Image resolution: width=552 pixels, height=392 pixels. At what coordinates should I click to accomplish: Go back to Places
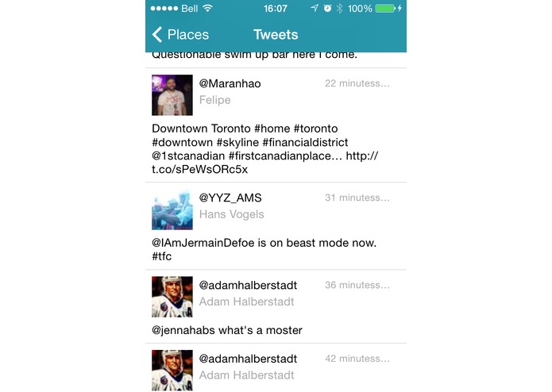click(x=180, y=34)
